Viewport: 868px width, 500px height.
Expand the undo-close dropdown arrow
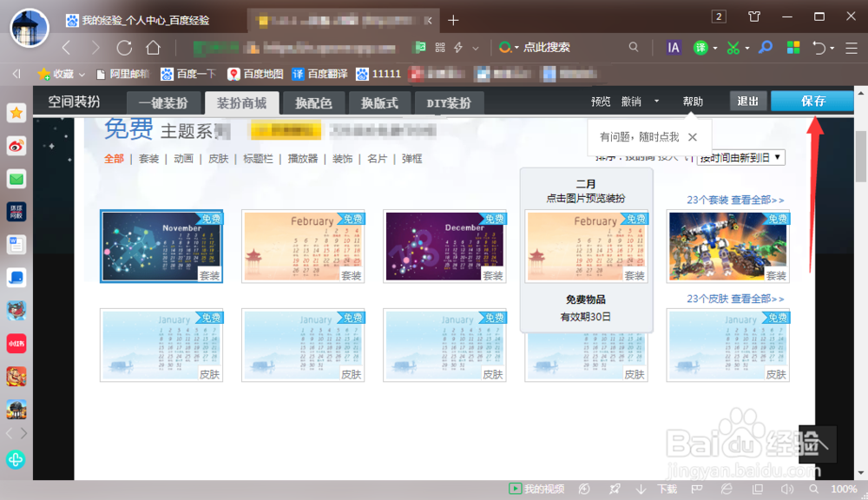[832, 48]
